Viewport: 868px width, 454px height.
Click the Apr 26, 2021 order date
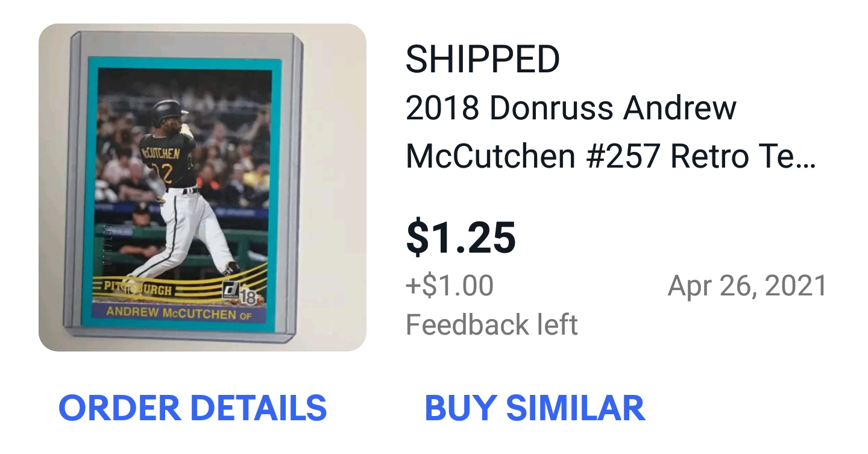coord(747,285)
